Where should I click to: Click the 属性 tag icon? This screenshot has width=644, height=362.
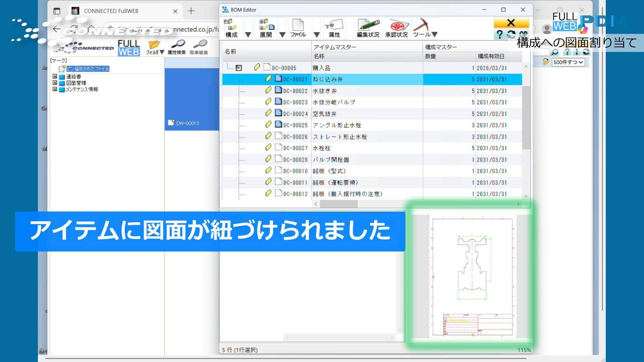pyautogui.click(x=334, y=27)
